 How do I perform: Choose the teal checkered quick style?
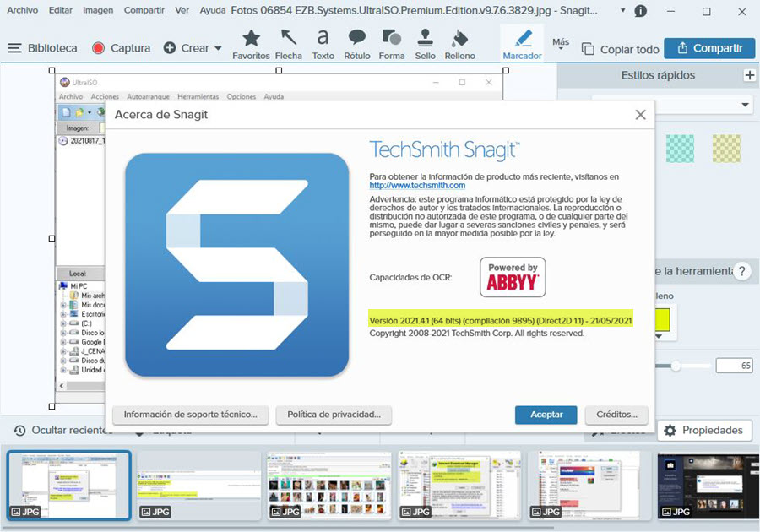click(680, 149)
